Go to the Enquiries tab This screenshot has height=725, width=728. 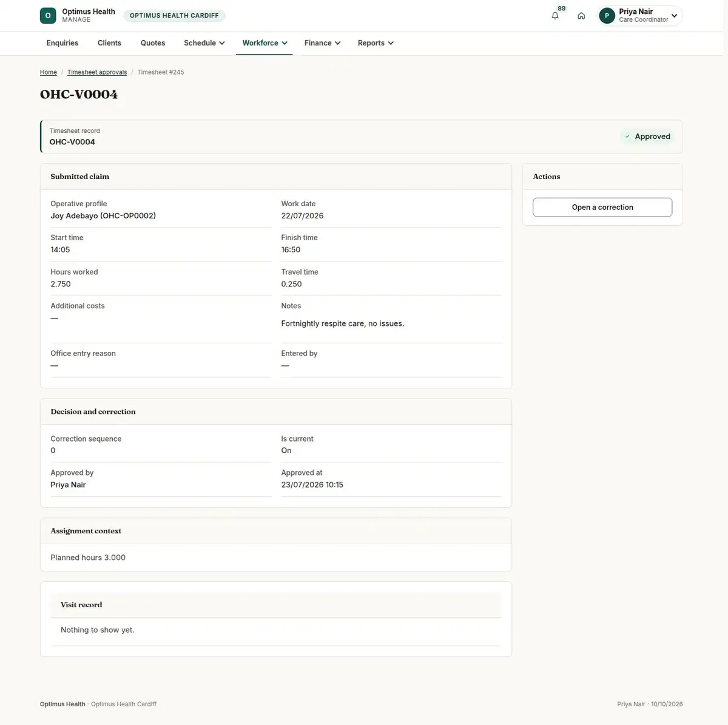tap(62, 43)
